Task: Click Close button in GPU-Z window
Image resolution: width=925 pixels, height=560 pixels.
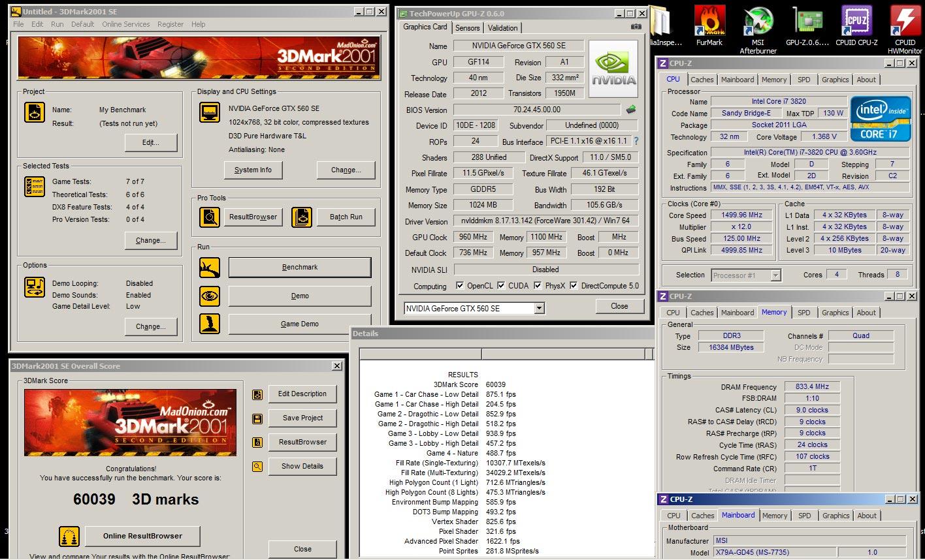Action: tap(619, 305)
